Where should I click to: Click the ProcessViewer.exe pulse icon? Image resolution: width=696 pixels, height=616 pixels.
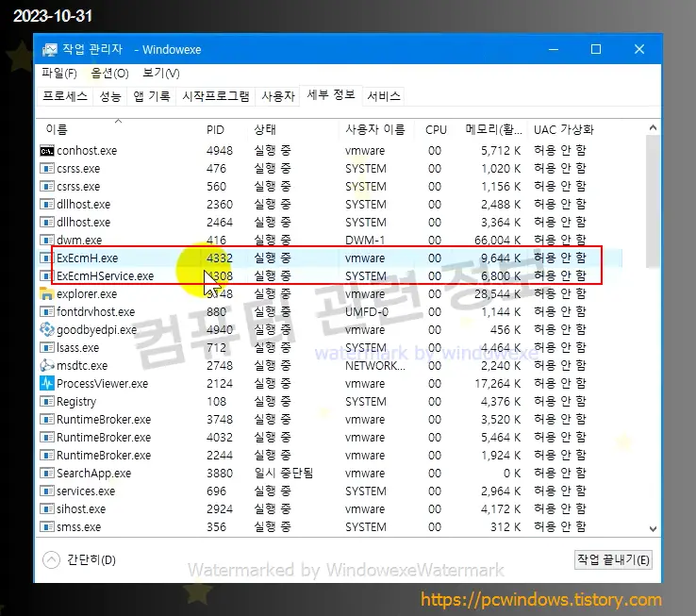coord(46,383)
